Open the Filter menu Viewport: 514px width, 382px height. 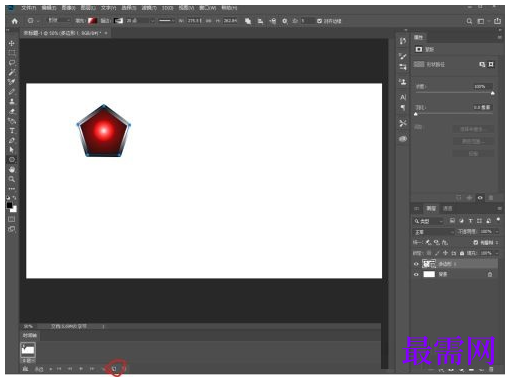point(149,8)
